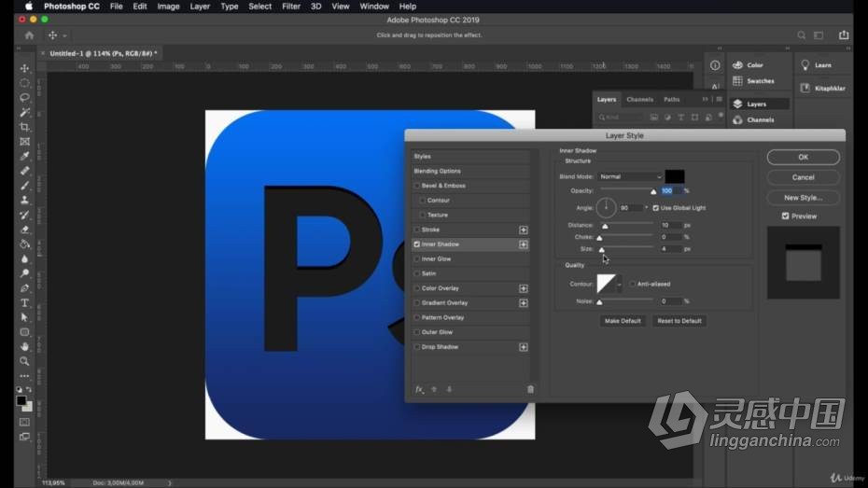The height and width of the screenshot is (488, 868).
Task: Click the share icon at top right
Action: (844, 35)
